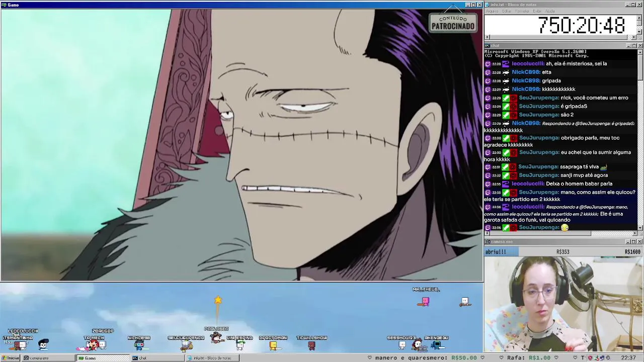Click the 750:20:48 timer text in Notepad
Viewport: 644px width, 362px height.
(x=581, y=25)
